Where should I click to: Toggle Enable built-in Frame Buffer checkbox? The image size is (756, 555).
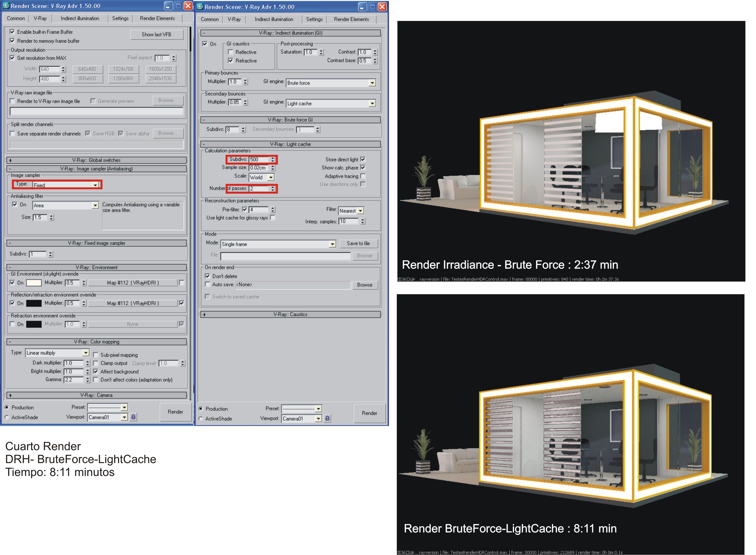pyautogui.click(x=12, y=32)
